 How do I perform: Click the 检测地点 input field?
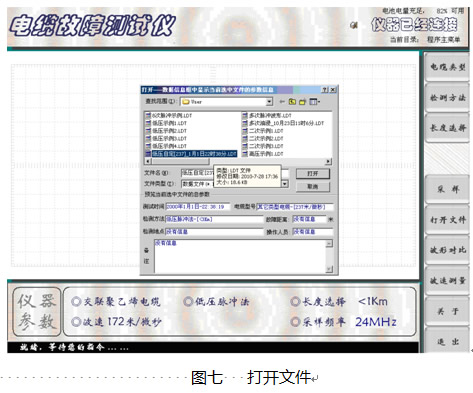pyautogui.click(x=214, y=231)
